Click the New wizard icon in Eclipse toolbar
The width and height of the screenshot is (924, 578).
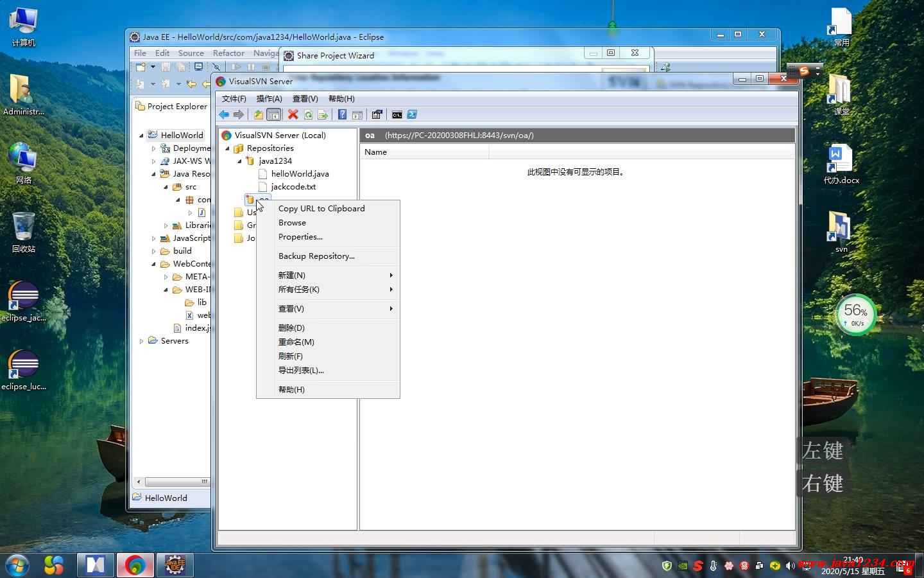141,67
